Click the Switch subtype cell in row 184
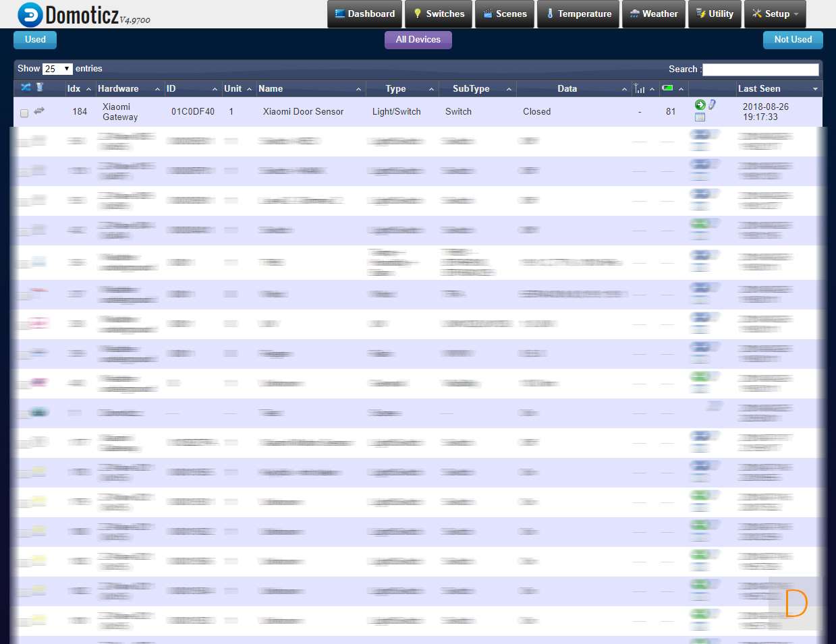The width and height of the screenshot is (836, 644). tap(458, 112)
